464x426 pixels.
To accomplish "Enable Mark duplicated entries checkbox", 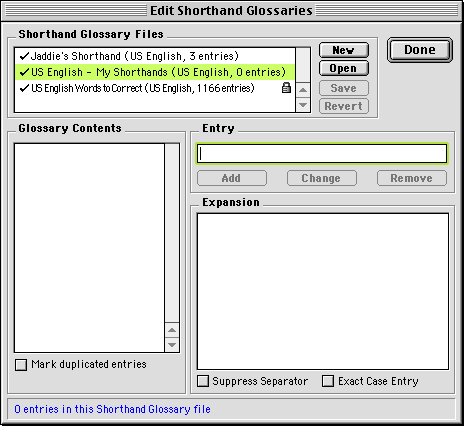I will 21,365.
